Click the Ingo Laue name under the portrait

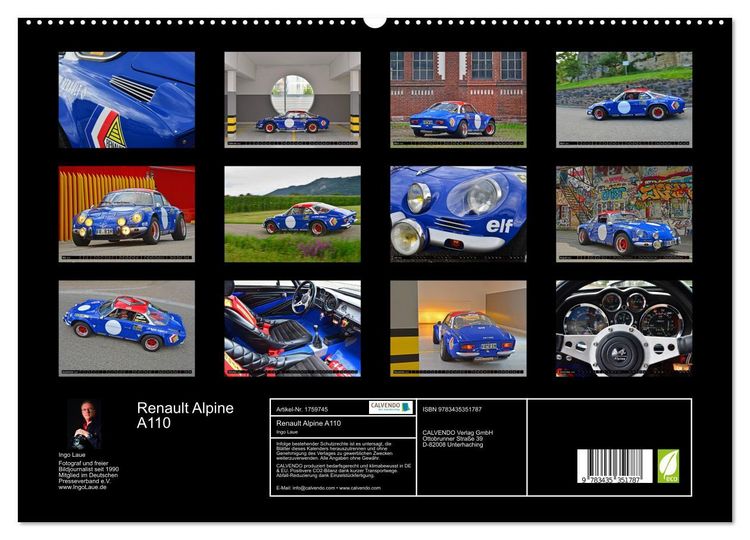(72, 455)
